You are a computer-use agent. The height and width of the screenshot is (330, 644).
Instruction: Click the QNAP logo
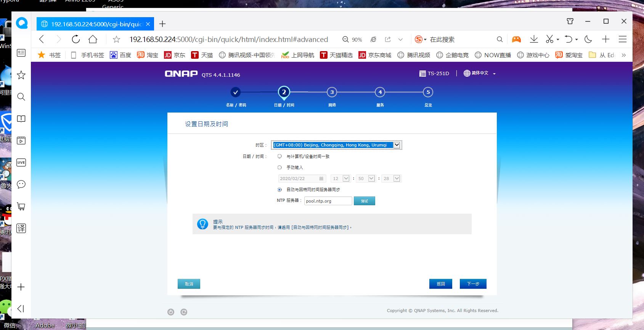pyautogui.click(x=181, y=74)
